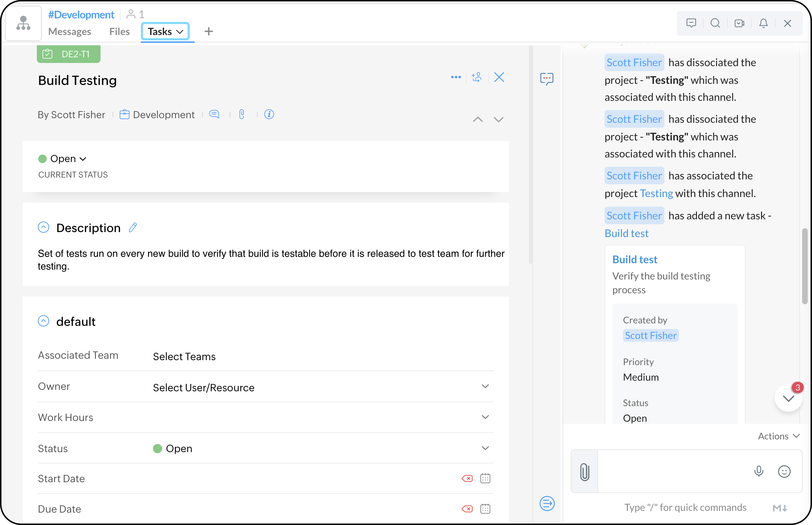This screenshot has height=525, width=812.
Task: Edit the description with the pencil icon
Action: 133,227
